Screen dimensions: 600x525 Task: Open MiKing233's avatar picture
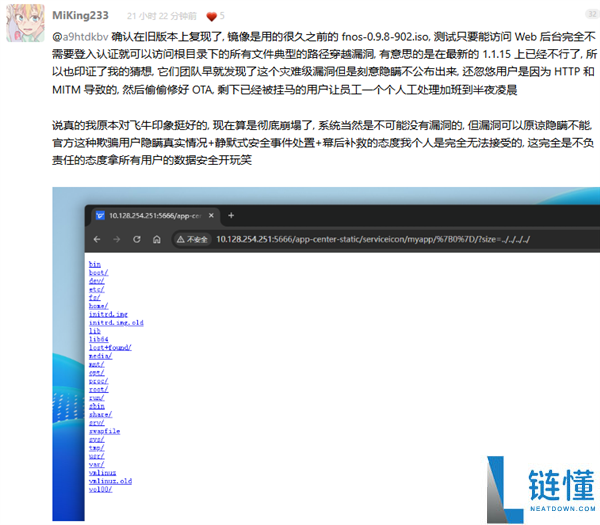coord(25,23)
